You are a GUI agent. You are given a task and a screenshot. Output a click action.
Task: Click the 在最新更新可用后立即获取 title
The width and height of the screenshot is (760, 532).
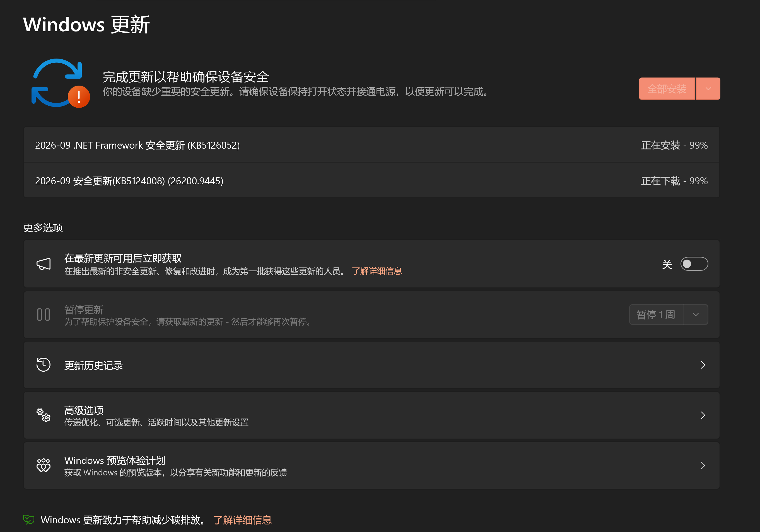click(123, 258)
